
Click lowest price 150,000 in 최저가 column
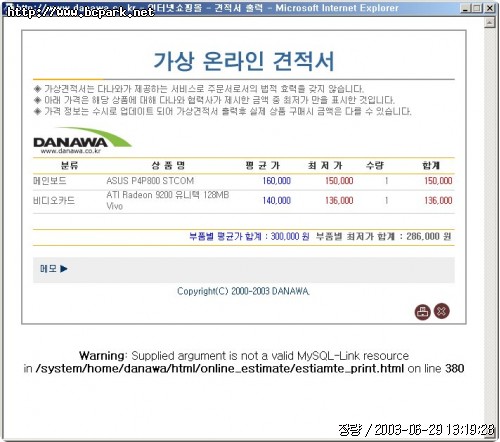tap(339, 181)
